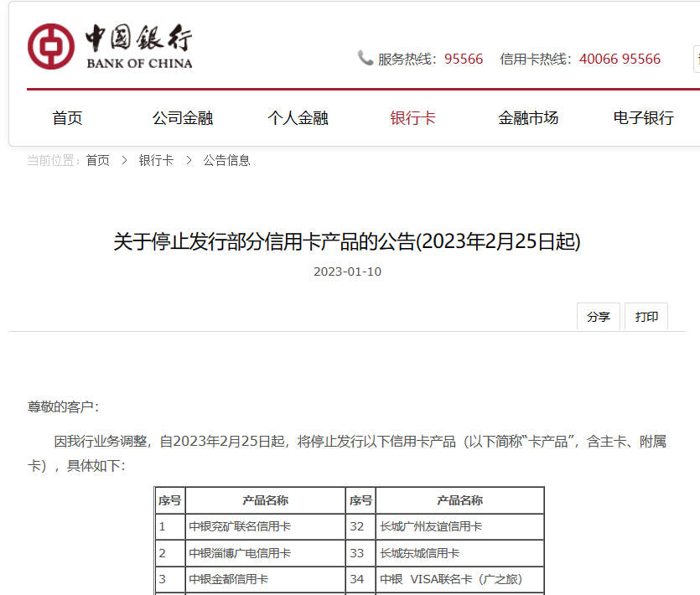The image size is (700, 595).
Task: Click the row number 32 cell
Action: click(x=360, y=527)
